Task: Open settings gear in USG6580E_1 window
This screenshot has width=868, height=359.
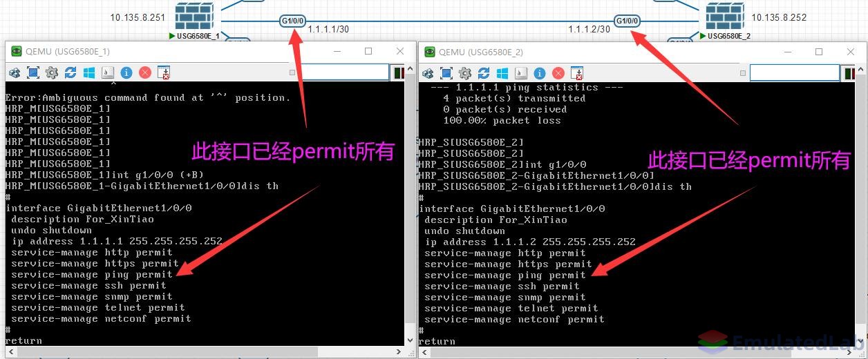Action: tap(52, 72)
